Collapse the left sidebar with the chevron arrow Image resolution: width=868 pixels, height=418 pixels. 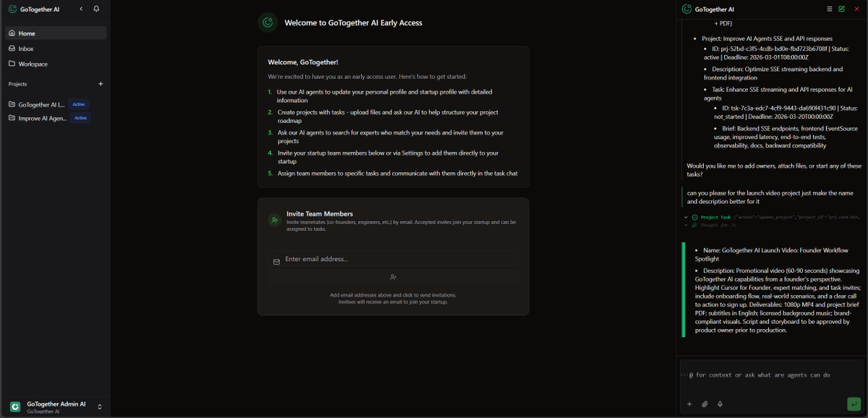(81, 9)
